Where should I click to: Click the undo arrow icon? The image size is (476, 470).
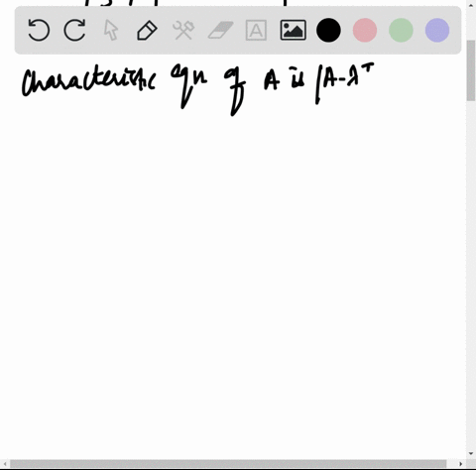39,30
